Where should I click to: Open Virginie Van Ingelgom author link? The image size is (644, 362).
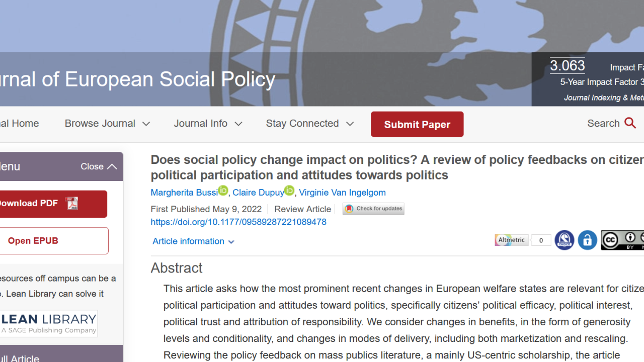342,193
